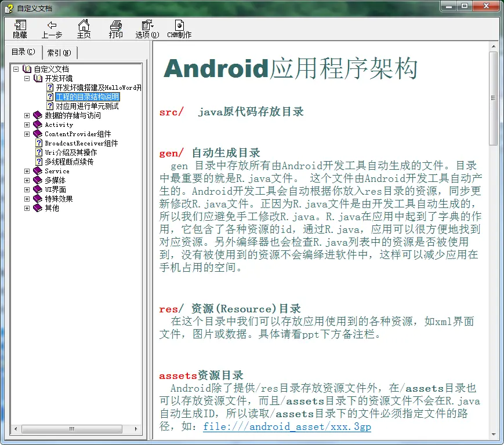The image size is (504, 445).
Task: Open the file:///android_asset/xxx.3gp link
Action: [x=287, y=426]
